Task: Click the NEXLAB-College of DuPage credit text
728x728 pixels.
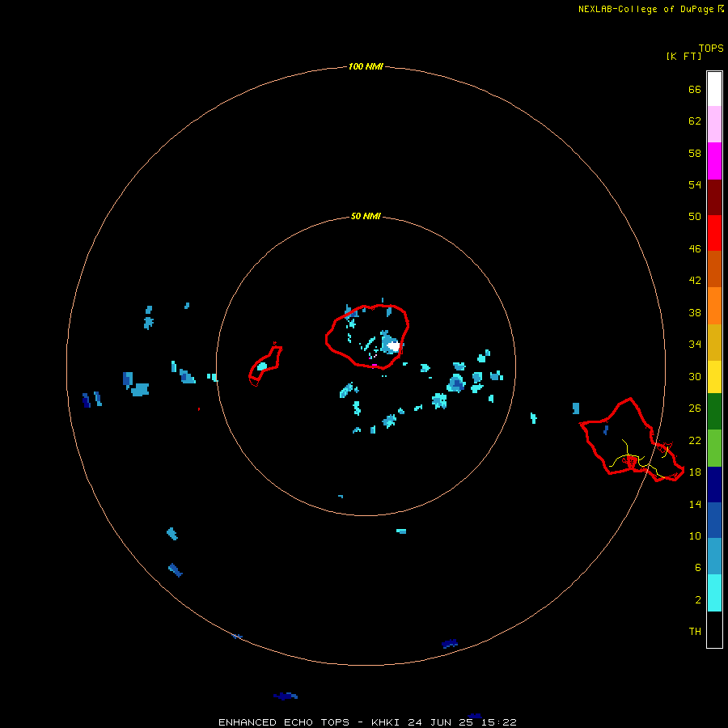Action: [645, 9]
